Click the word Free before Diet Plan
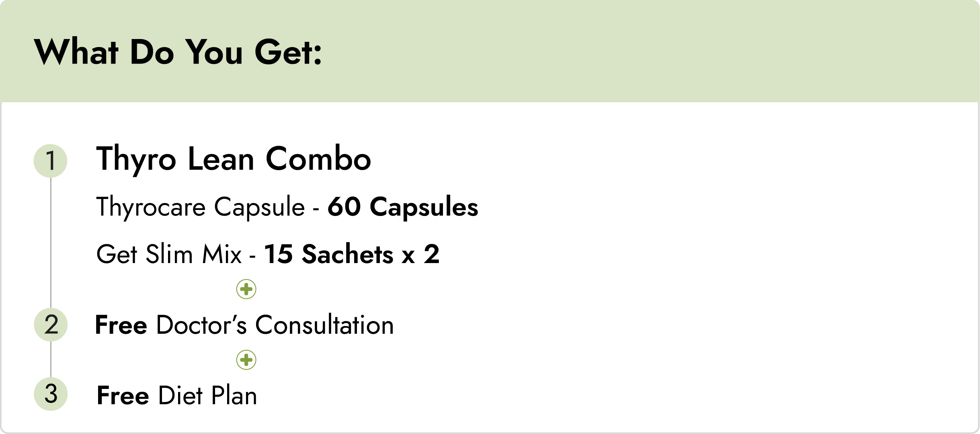Image resolution: width=980 pixels, height=434 pixels. 123,395
